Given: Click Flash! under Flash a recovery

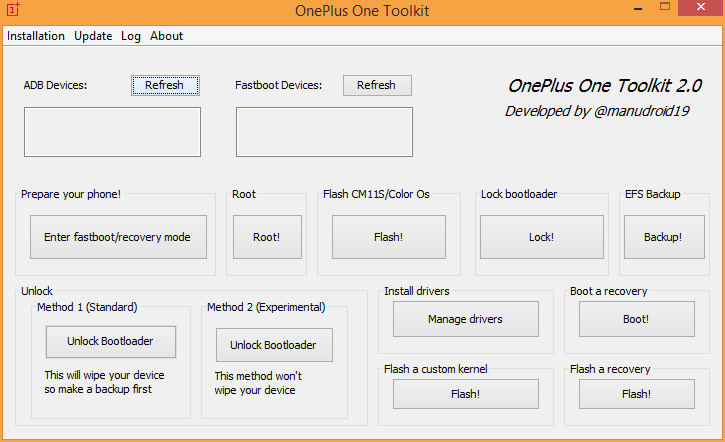Looking at the screenshot, I should click(x=637, y=394).
